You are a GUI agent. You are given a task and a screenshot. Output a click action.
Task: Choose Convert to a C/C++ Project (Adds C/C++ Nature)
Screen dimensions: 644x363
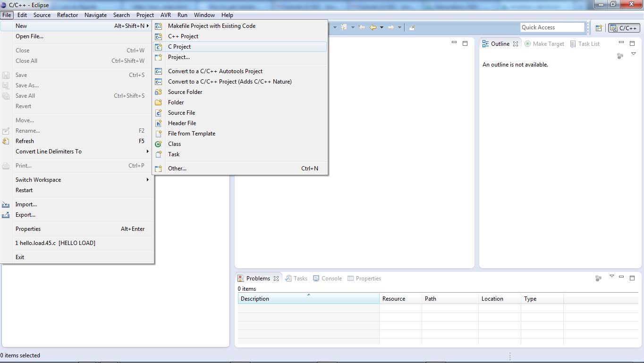(x=239, y=82)
